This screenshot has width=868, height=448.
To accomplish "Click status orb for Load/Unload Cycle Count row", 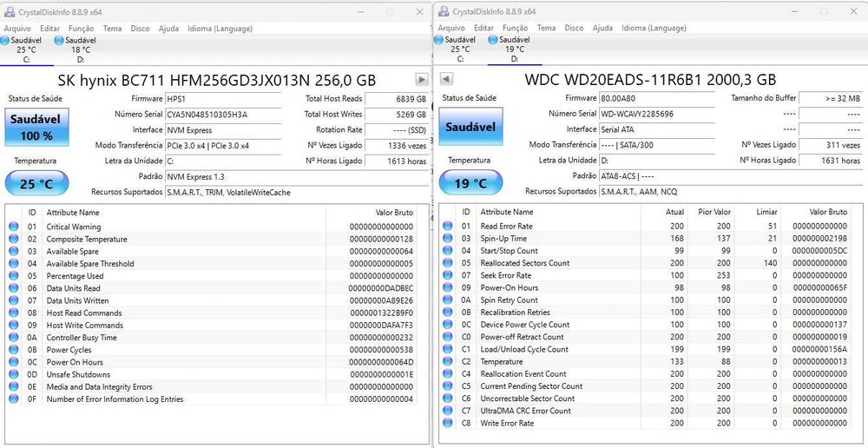I will tap(448, 349).
